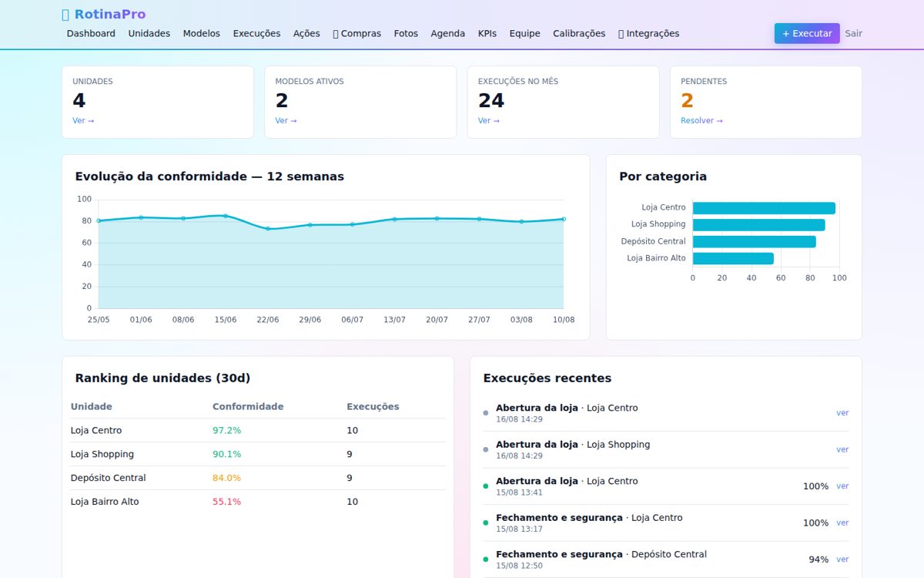Viewport: 924px width, 578px height.
Task: Click green status dot of Fechamento Loja Centro
Action: [486, 523]
